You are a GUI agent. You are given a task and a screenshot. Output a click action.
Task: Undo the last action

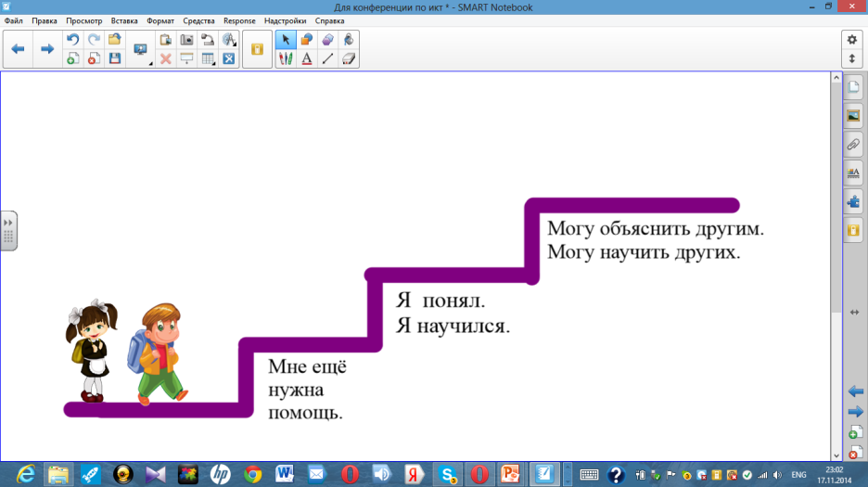[72, 40]
